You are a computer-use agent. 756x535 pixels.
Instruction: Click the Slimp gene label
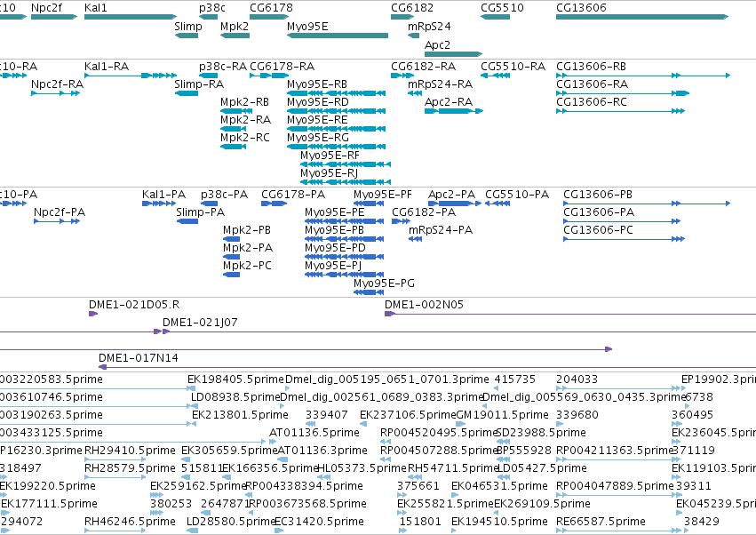pyautogui.click(x=188, y=26)
